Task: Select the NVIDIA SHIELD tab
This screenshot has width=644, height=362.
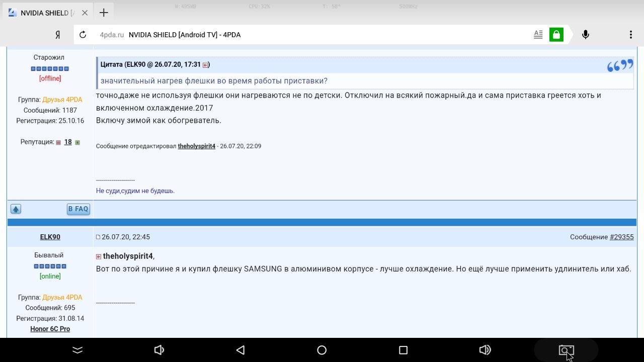Action: coord(43,13)
